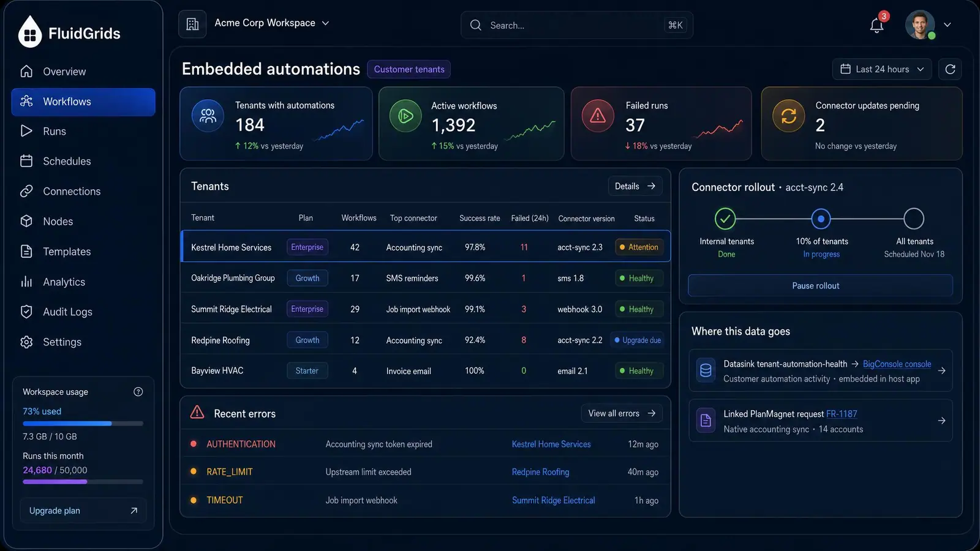Image resolution: width=980 pixels, height=551 pixels.
Task: Click the Connector version column header
Action: pos(586,219)
